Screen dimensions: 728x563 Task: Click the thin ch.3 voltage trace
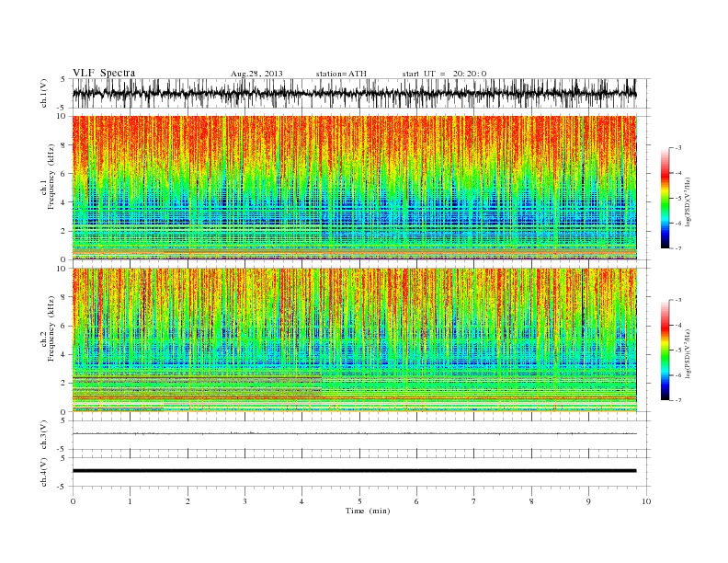[x=355, y=433]
